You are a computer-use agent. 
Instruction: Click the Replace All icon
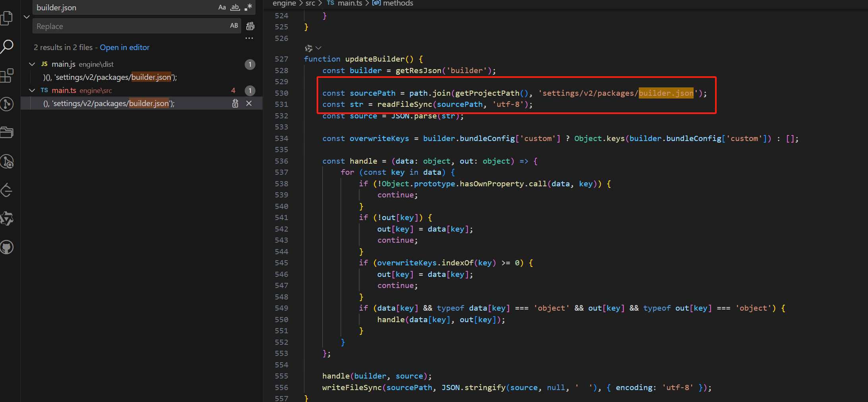[x=250, y=26]
